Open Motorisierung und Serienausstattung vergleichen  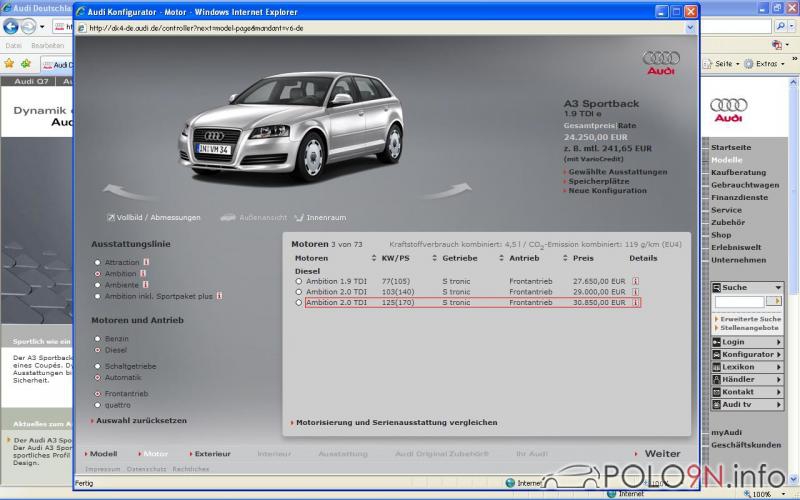point(394,422)
